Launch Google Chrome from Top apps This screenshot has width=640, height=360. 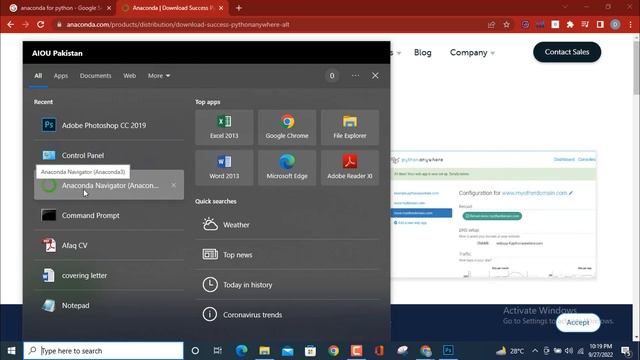pos(287,127)
